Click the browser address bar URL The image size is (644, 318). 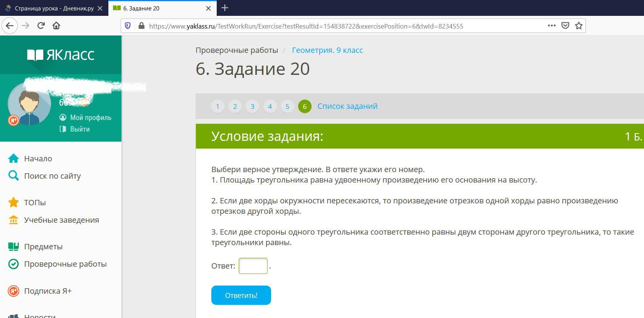click(x=306, y=26)
